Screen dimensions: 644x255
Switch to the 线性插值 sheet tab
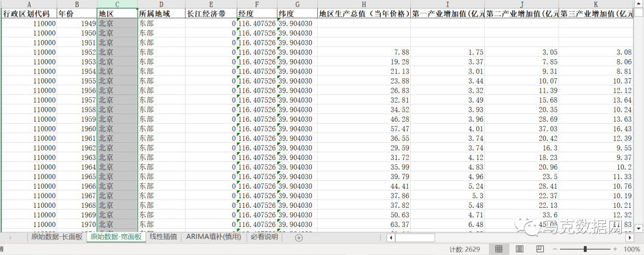(163, 237)
